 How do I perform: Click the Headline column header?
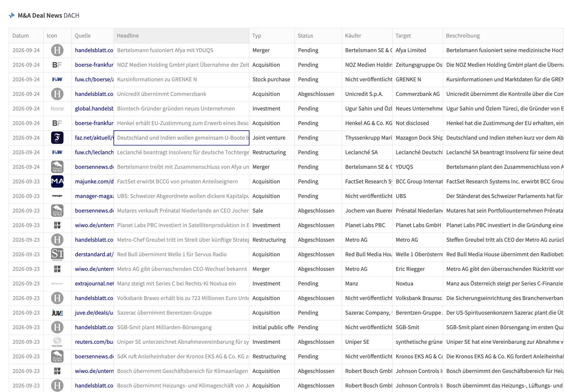coord(181,36)
